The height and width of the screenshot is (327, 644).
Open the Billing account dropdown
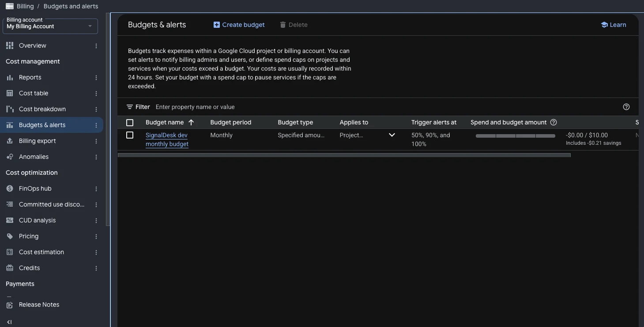(x=50, y=26)
